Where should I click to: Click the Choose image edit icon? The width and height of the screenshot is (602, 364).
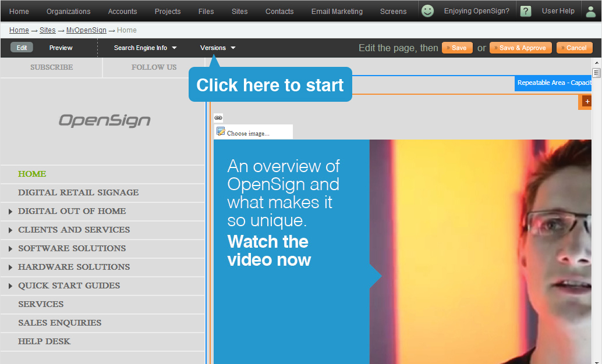click(x=221, y=131)
